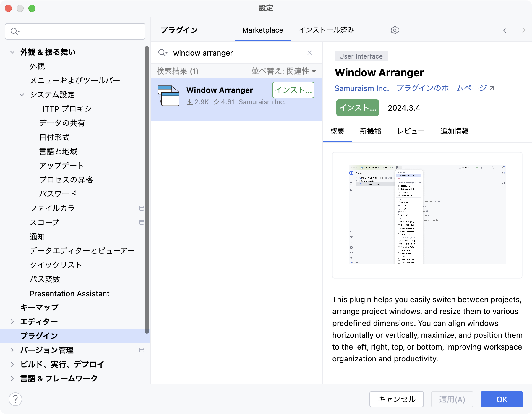Viewport: 532px width, 414px height.
Task: Open 通知 settings
Action: click(37, 237)
